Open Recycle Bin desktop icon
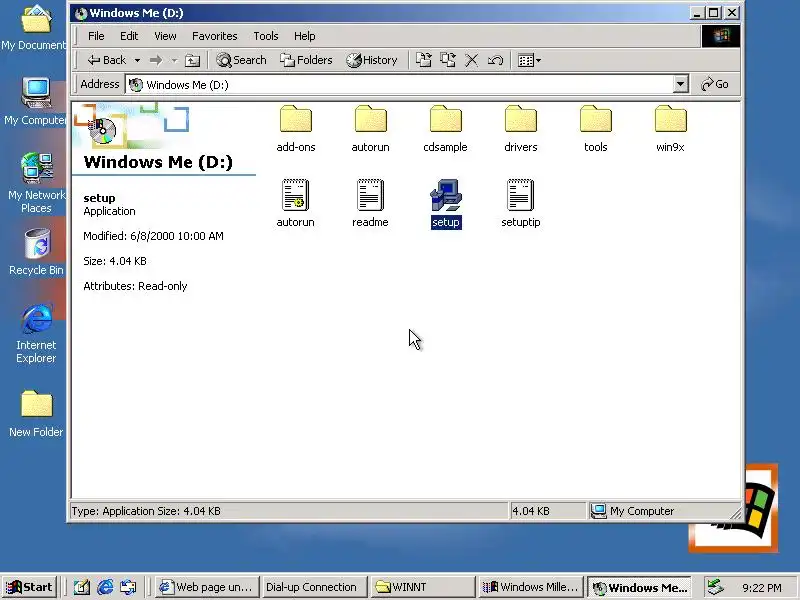 coord(36,252)
